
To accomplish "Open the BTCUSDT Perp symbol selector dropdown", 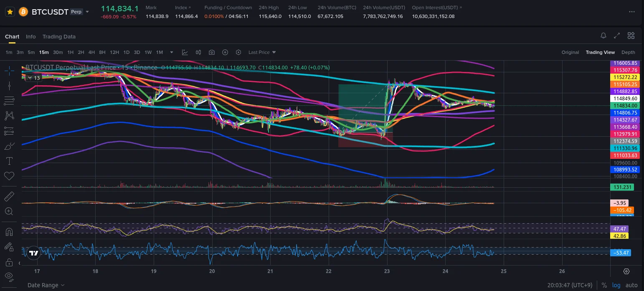I will tap(87, 12).
